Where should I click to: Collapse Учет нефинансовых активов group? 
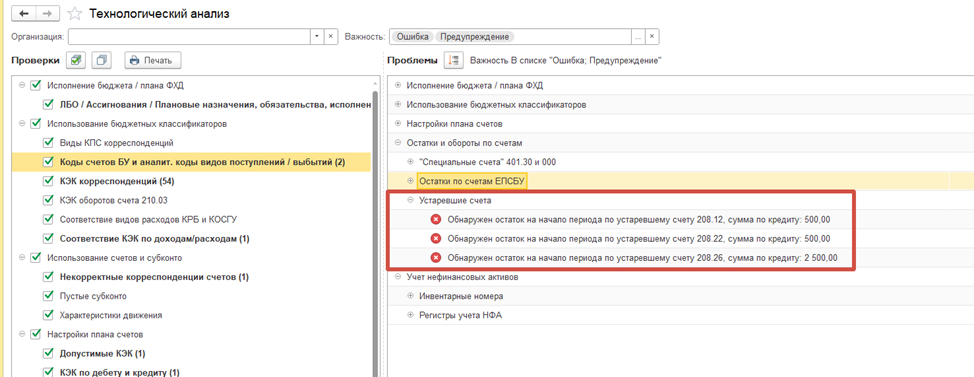pyautogui.click(x=398, y=277)
